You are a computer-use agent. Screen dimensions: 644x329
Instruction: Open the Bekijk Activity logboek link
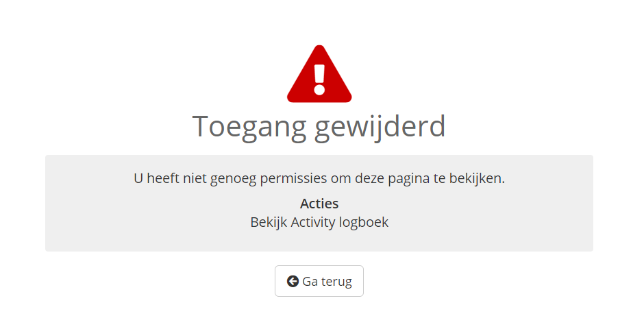coord(319,222)
